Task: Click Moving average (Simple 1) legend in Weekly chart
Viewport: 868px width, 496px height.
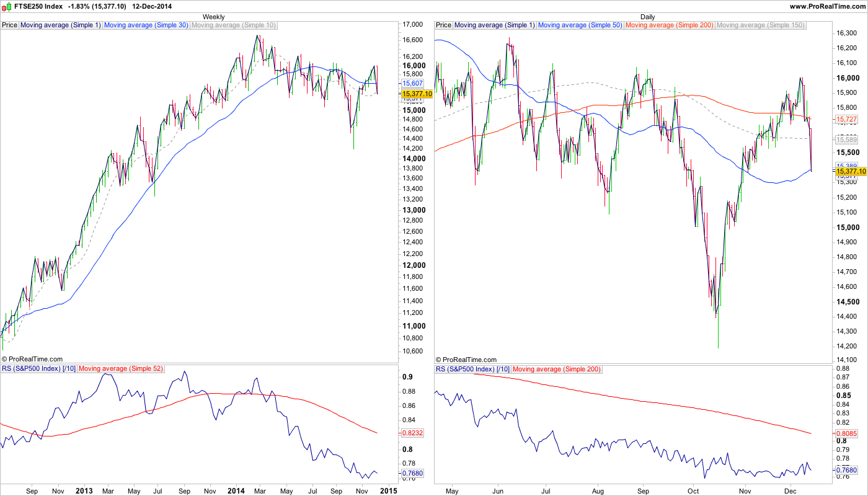Action: pyautogui.click(x=61, y=25)
